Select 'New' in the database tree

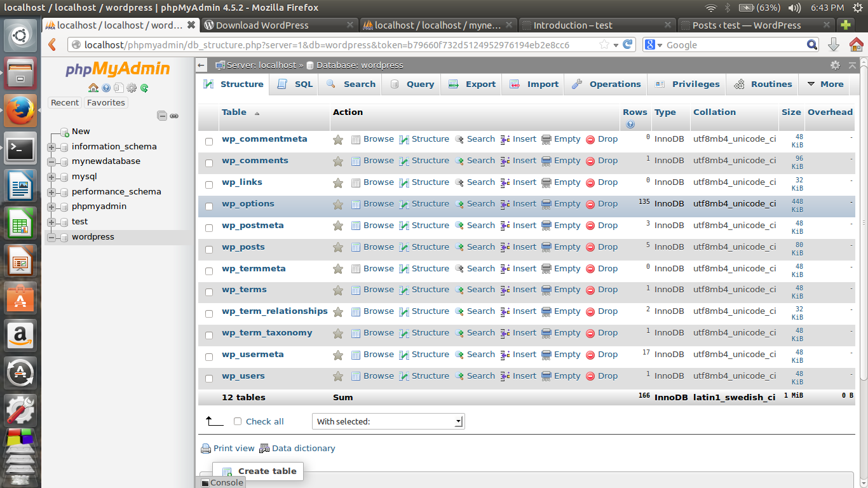[x=81, y=132]
